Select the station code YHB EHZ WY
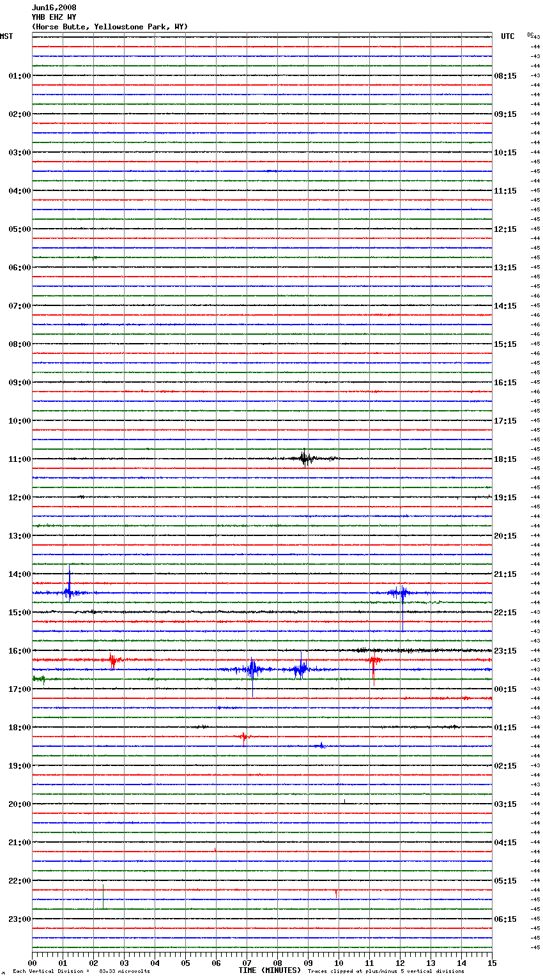The image size is (543, 980). coord(54,17)
